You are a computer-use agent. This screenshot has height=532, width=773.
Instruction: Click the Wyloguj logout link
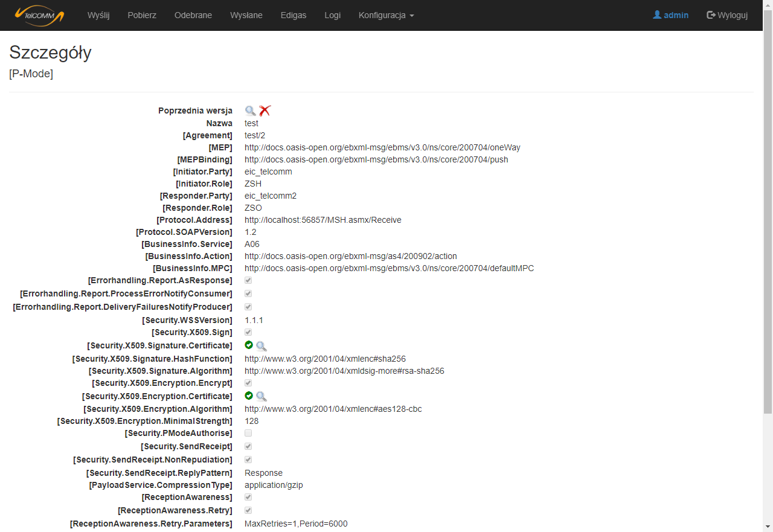pos(727,15)
